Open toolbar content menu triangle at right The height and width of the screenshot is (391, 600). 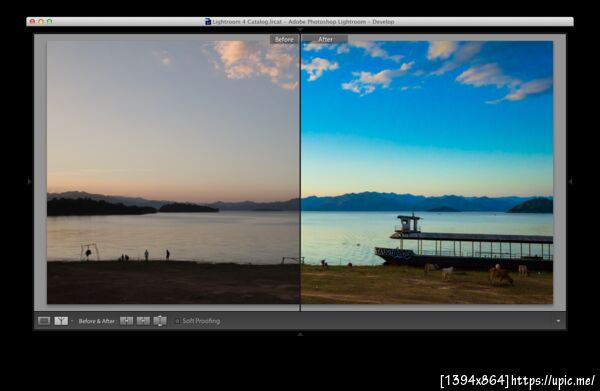558,321
